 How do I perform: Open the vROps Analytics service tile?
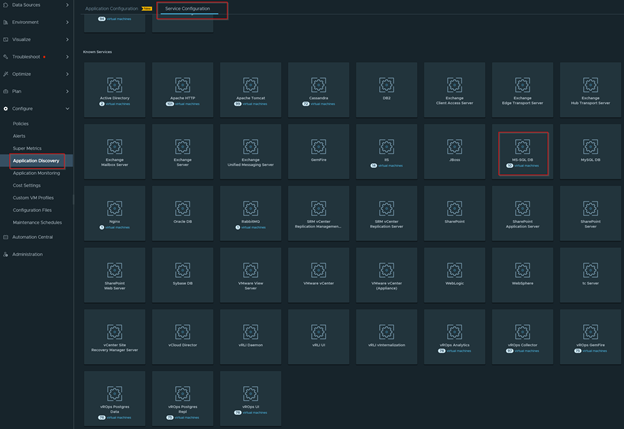coord(454,336)
